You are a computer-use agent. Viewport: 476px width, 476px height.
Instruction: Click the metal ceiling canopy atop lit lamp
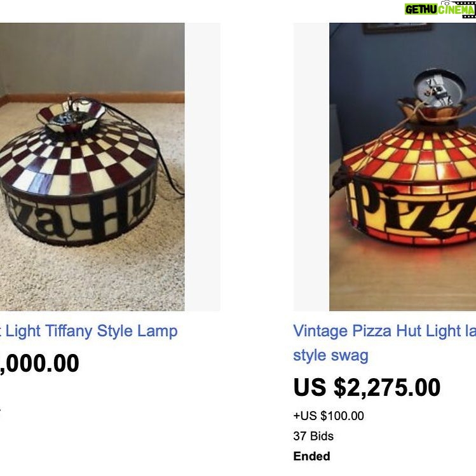click(x=440, y=89)
